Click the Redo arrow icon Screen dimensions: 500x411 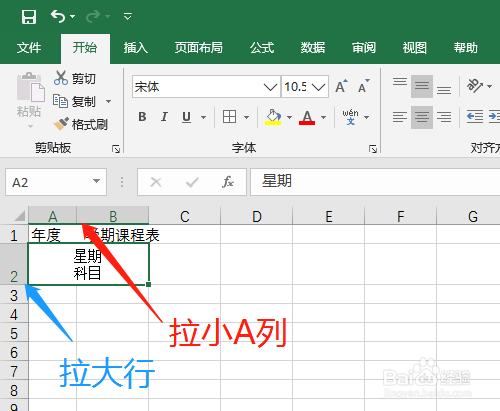(93, 16)
